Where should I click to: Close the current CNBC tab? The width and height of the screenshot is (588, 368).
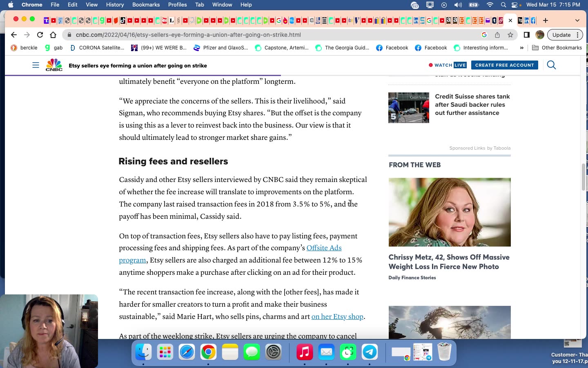[x=510, y=20]
